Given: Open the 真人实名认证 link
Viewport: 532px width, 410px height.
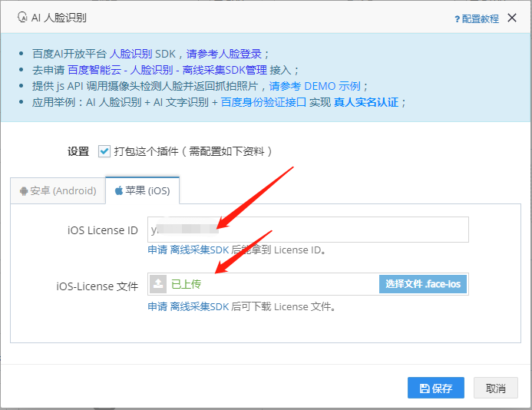Looking at the screenshot, I should (366, 102).
